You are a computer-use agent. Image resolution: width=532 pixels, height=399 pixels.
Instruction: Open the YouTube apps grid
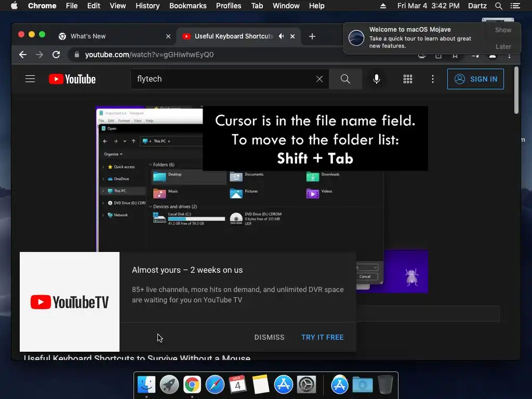pos(408,79)
